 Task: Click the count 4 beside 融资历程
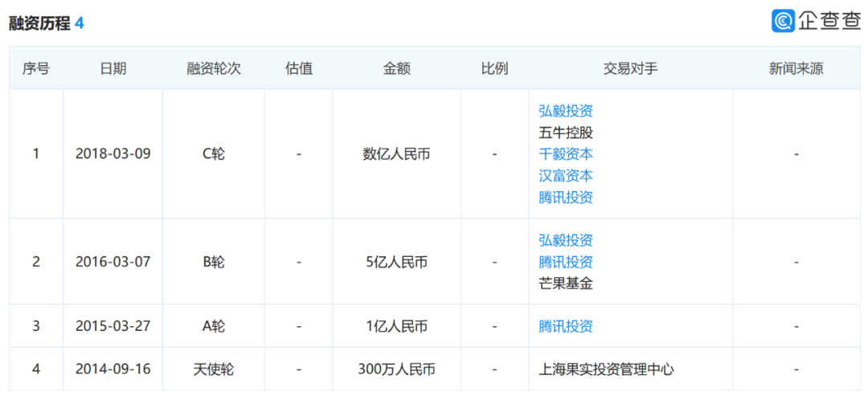[x=79, y=24]
